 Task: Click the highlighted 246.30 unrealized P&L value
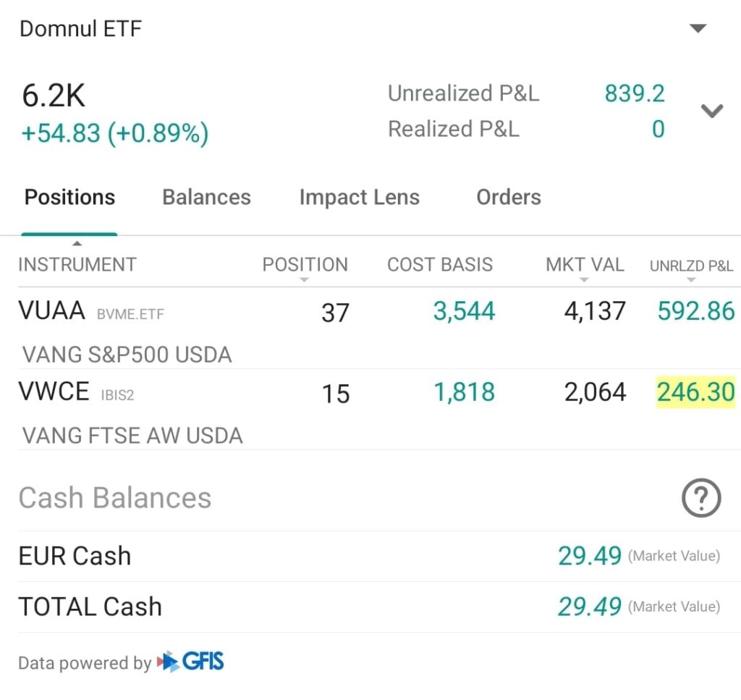[695, 392]
